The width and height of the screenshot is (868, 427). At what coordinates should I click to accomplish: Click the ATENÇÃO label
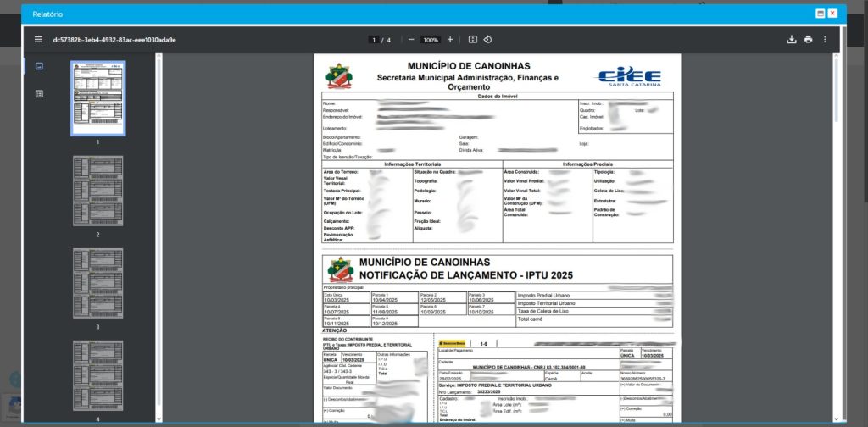(x=334, y=330)
